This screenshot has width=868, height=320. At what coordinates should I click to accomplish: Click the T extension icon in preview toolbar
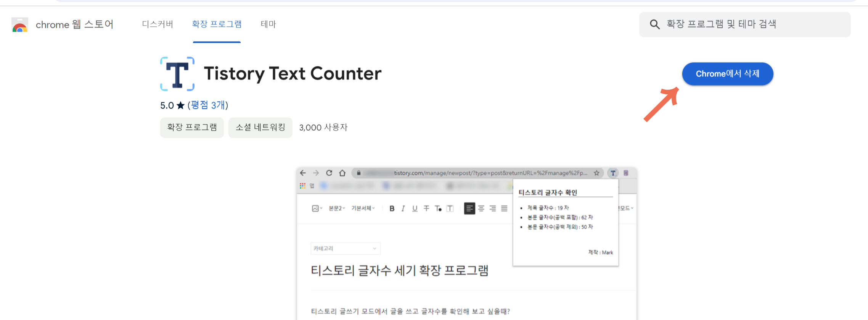(613, 173)
